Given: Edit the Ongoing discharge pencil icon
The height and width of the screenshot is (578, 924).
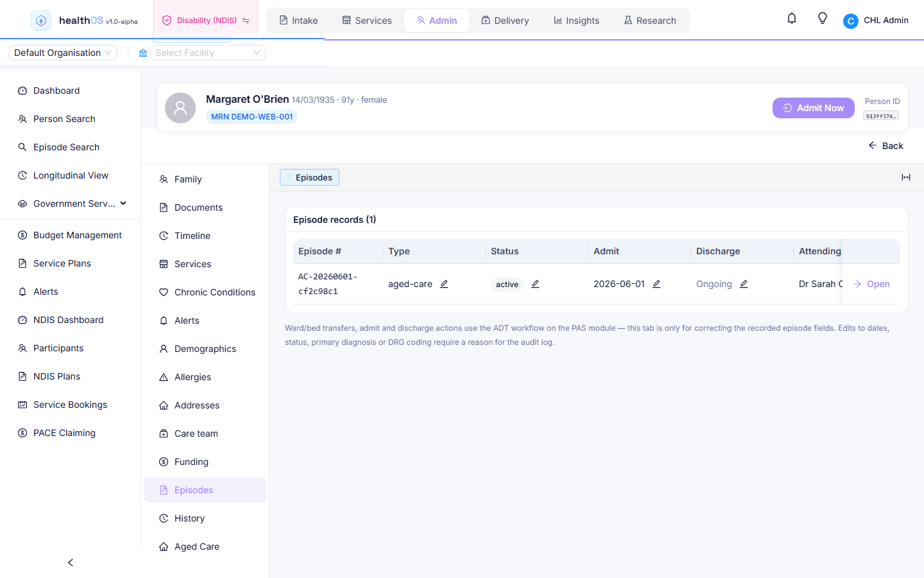Looking at the screenshot, I should point(744,284).
